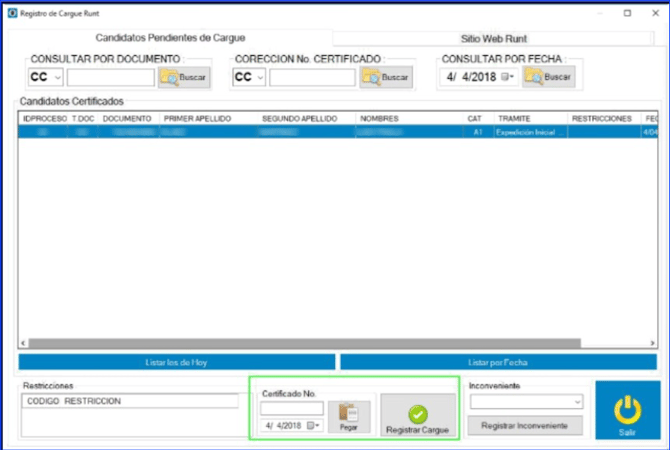Select Candidatos Pendientes de Cargue tab
Screen dimensions: 670x450
[x=170, y=38]
